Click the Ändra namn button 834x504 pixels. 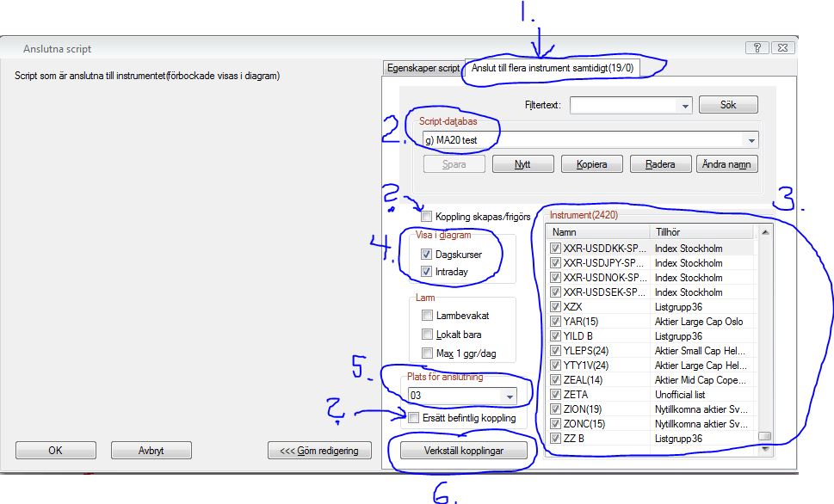727,163
